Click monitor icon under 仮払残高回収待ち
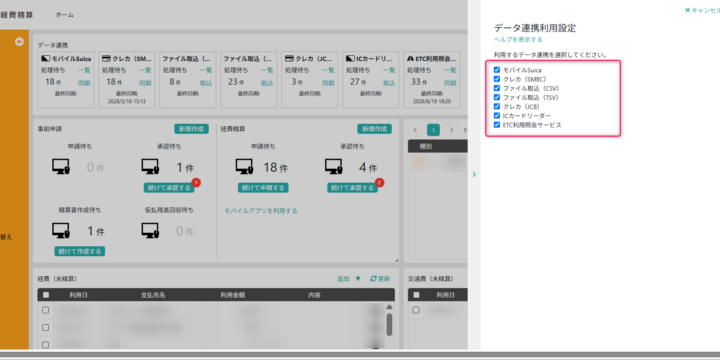Viewport: 720px width, 360px height. click(150, 231)
